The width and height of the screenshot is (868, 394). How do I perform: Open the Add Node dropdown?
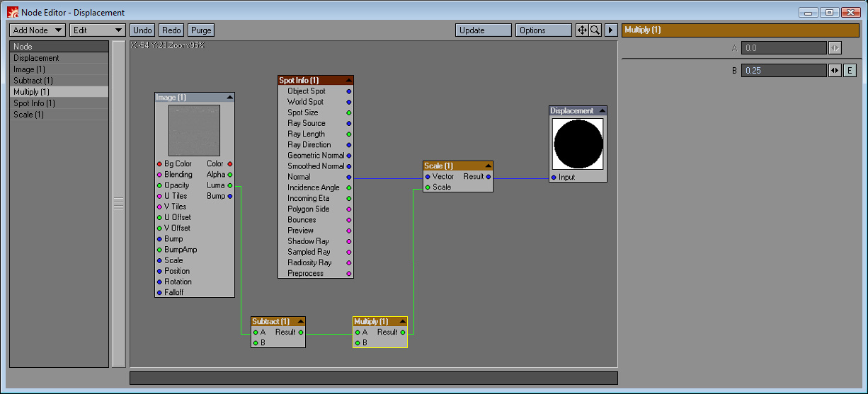pyautogui.click(x=38, y=30)
